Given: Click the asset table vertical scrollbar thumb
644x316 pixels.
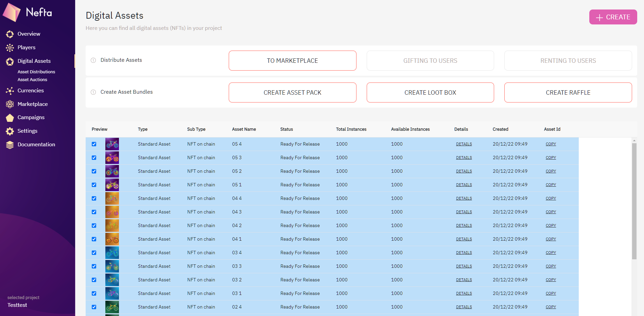Looking at the screenshot, I should point(634,201).
